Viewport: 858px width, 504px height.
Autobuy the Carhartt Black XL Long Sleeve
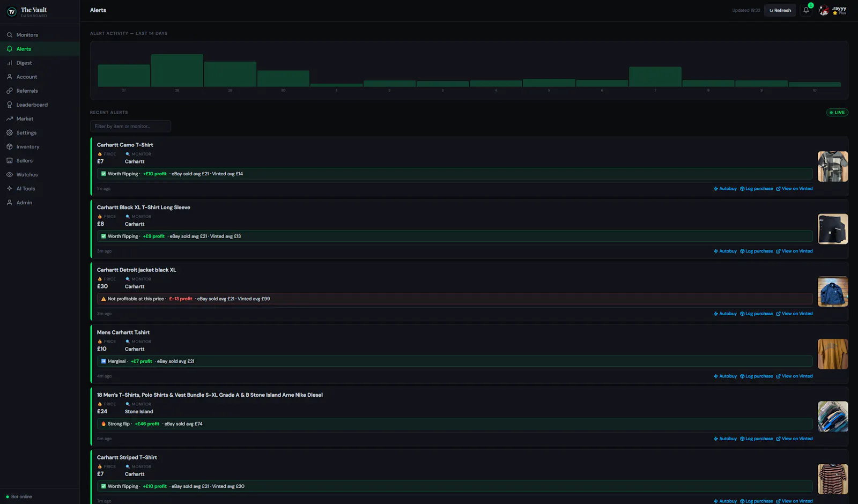pyautogui.click(x=725, y=251)
